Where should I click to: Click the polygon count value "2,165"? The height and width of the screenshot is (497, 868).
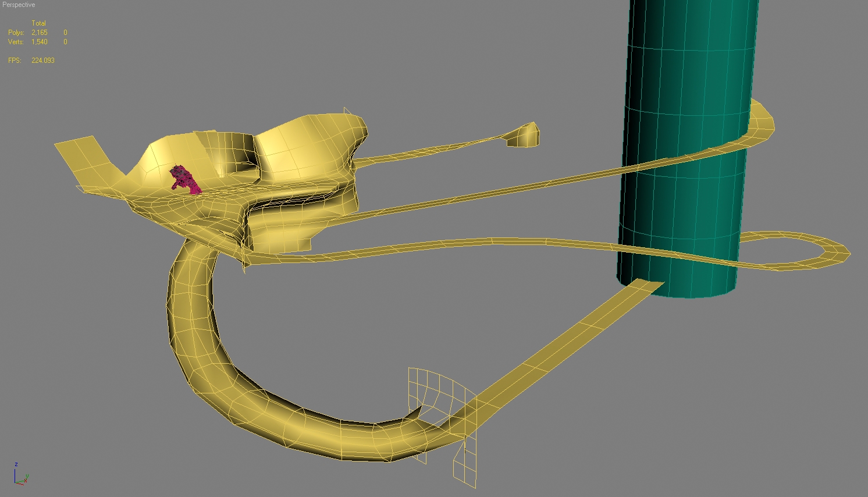[40, 33]
